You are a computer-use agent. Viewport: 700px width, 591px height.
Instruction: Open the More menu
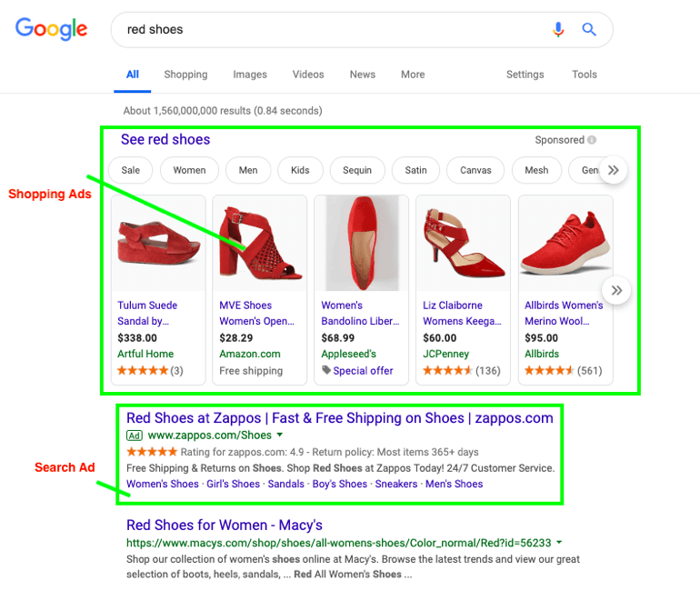[x=413, y=75]
